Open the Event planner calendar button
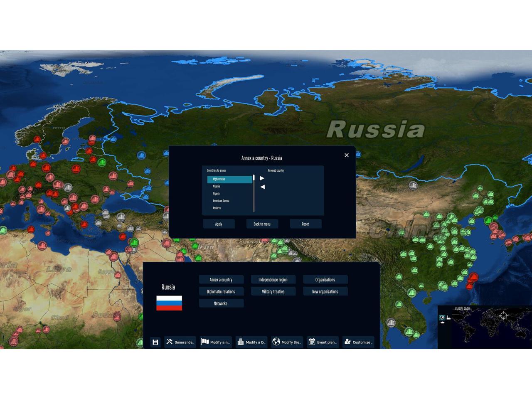The height and width of the screenshot is (399, 532). pyautogui.click(x=323, y=342)
